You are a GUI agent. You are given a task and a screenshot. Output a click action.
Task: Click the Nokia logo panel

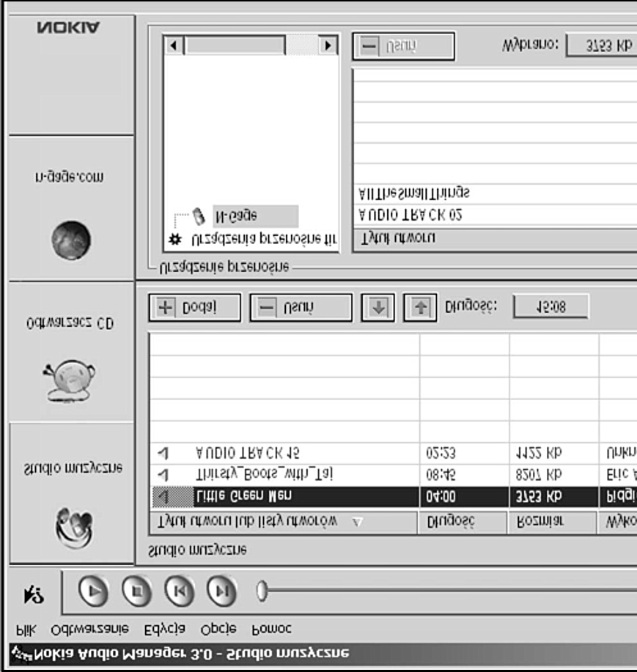click(x=71, y=74)
